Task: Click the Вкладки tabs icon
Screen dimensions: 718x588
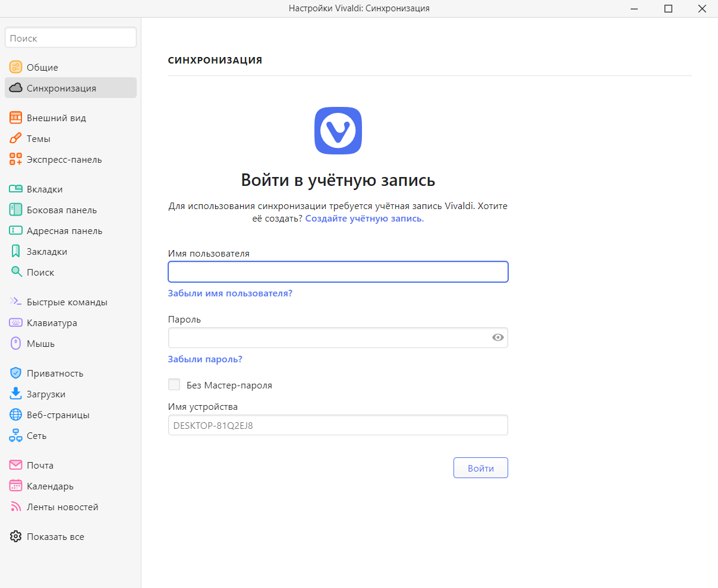Action: pos(15,189)
